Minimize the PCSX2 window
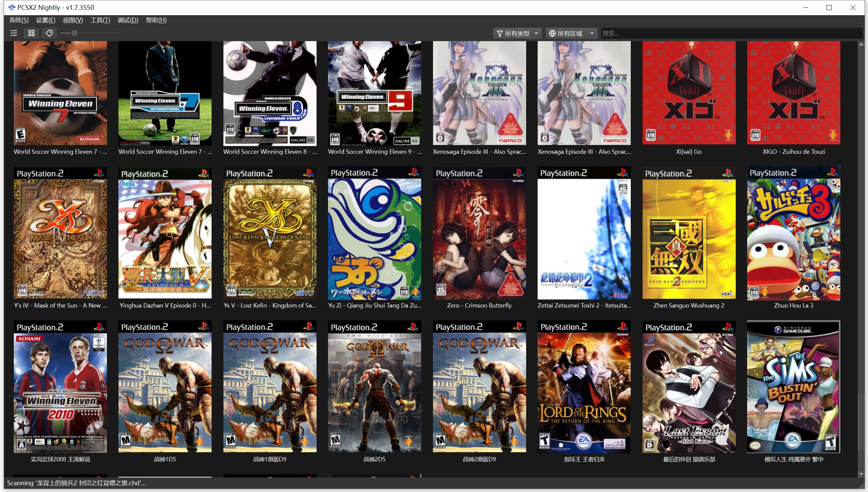The image size is (868, 492). click(x=806, y=7)
